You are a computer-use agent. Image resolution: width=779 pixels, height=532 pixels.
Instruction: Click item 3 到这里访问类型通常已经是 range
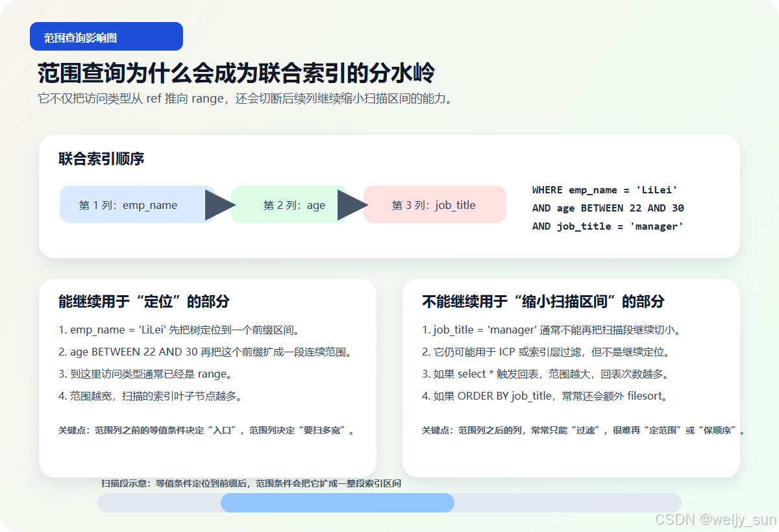point(145,374)
